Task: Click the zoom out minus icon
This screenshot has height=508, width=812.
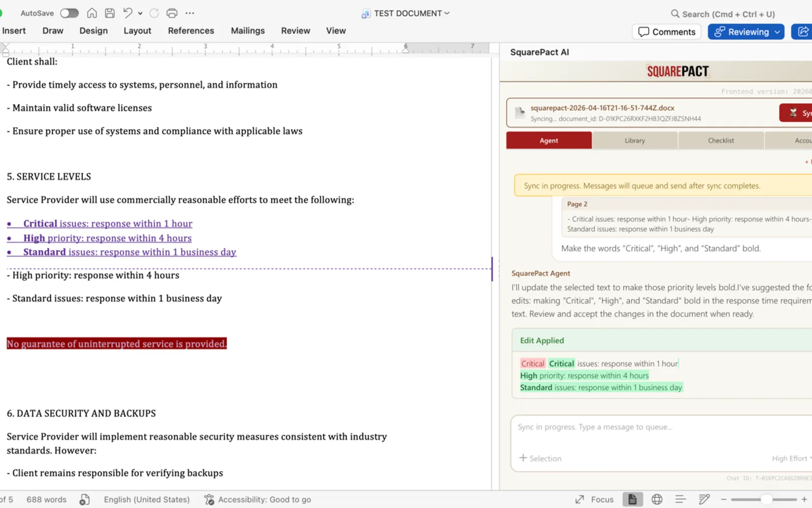Action: click(724, 500)
